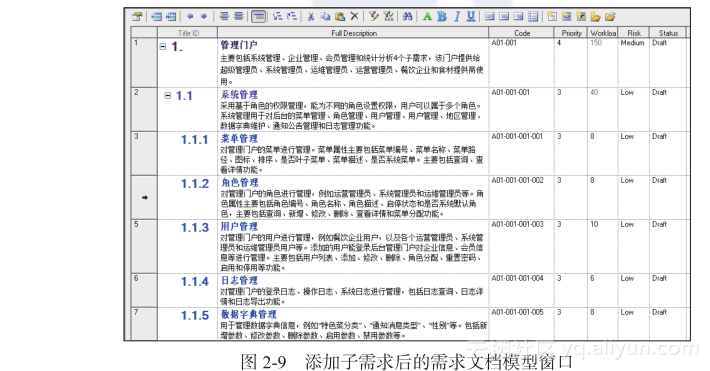Toggle Underline formatting U icon
The width and height of the screenshot is (710, 371).
coord(471,17)
